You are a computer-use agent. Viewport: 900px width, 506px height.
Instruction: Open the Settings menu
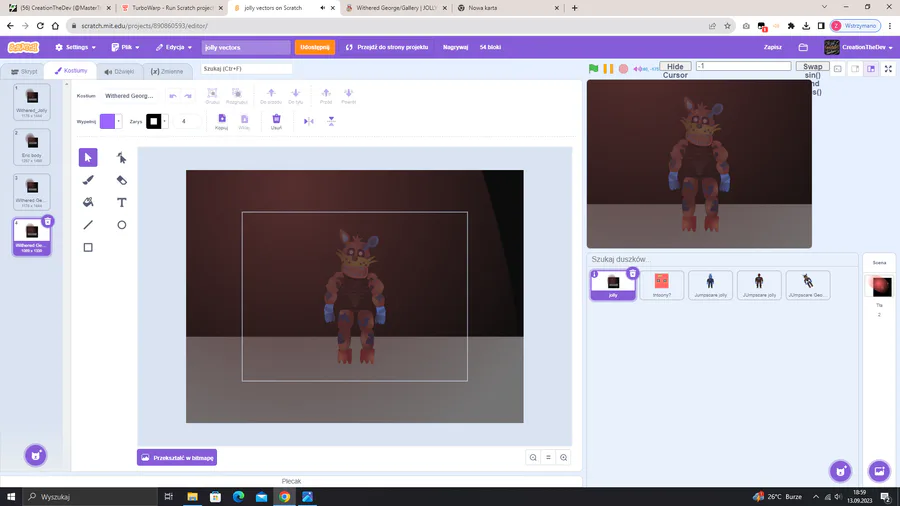(75, 47)
